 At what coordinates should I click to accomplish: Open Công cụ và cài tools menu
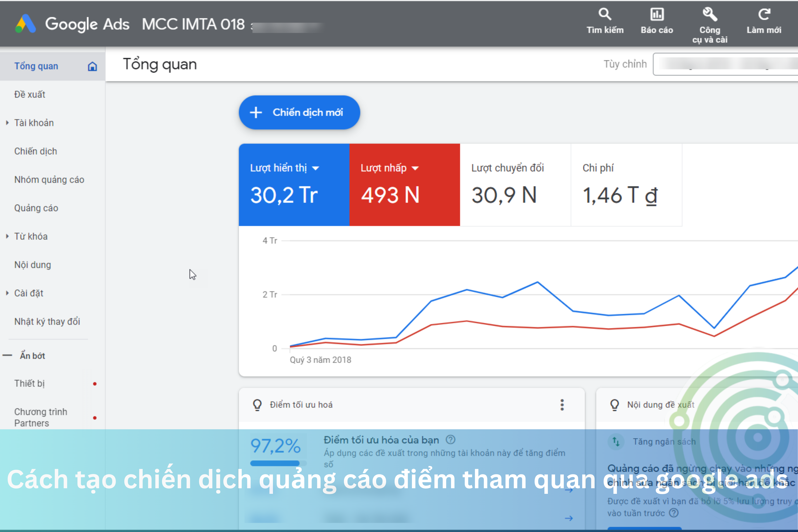710,25
